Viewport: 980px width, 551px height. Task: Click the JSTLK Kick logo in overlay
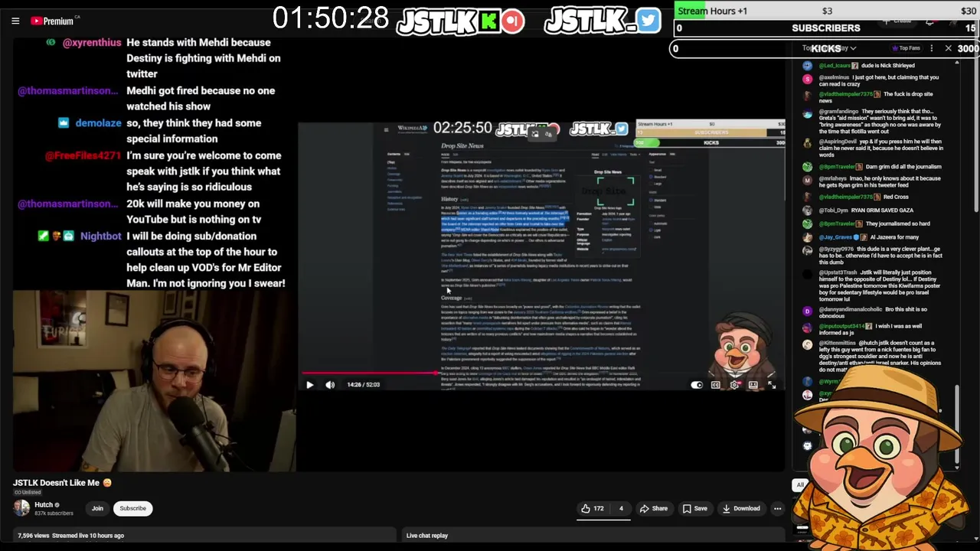(489, 21)
